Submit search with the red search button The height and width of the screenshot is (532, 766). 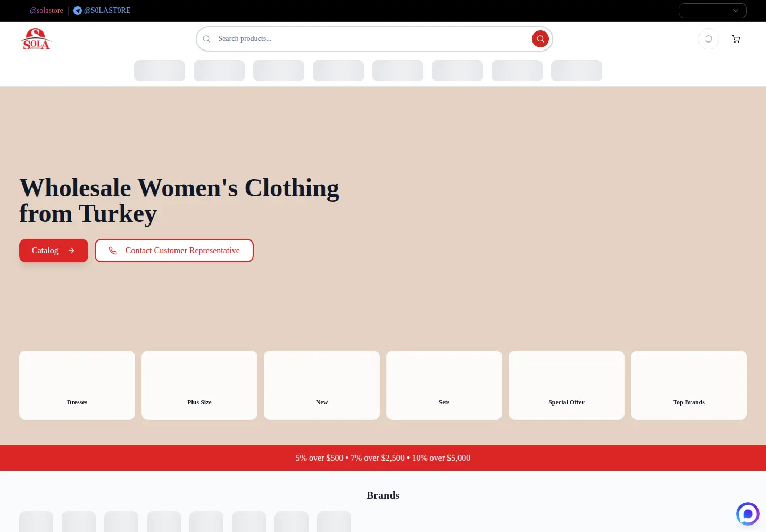(540, 39)
